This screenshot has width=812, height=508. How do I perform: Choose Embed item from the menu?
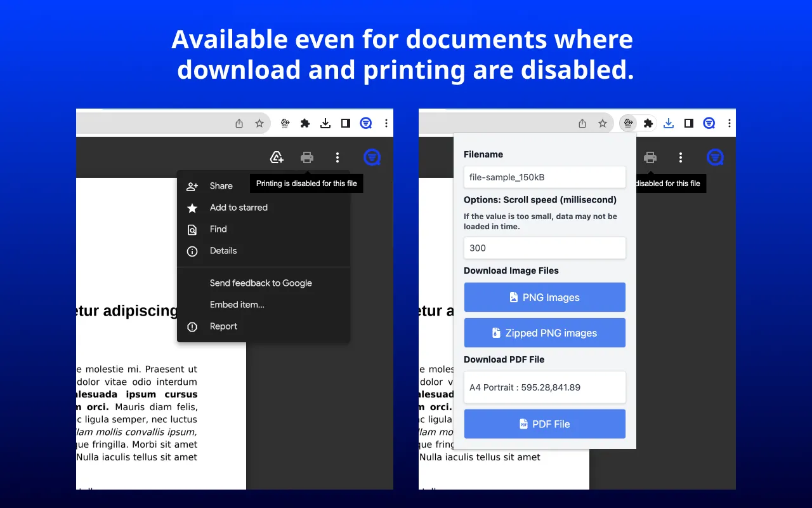tap(237, 304)
